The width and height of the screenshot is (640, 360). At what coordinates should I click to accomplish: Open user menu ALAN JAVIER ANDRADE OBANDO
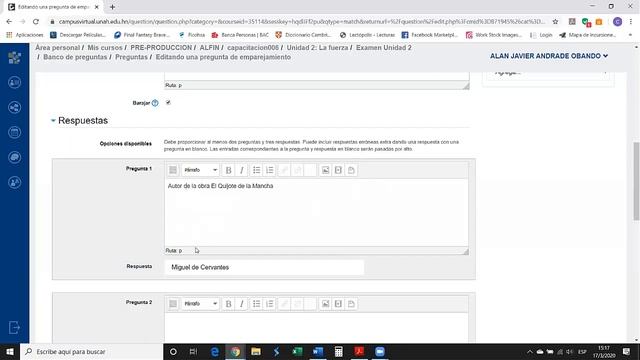tap(549, 56)
